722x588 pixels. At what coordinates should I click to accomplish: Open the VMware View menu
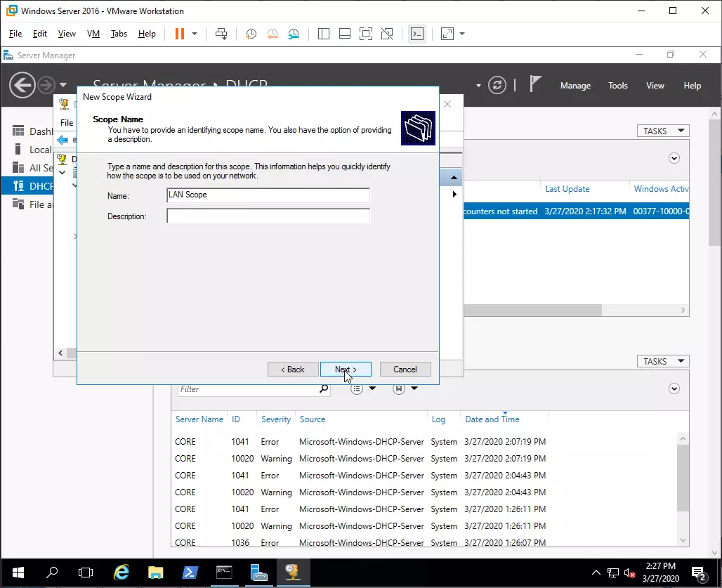click(67, 34)
